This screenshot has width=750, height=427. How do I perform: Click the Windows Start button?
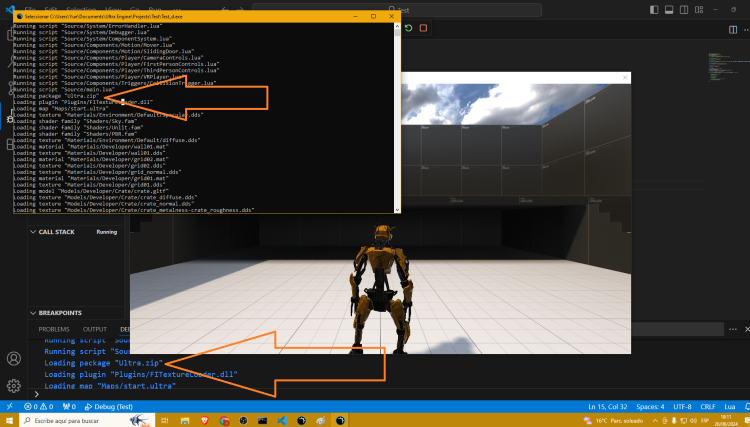point(10,421)
